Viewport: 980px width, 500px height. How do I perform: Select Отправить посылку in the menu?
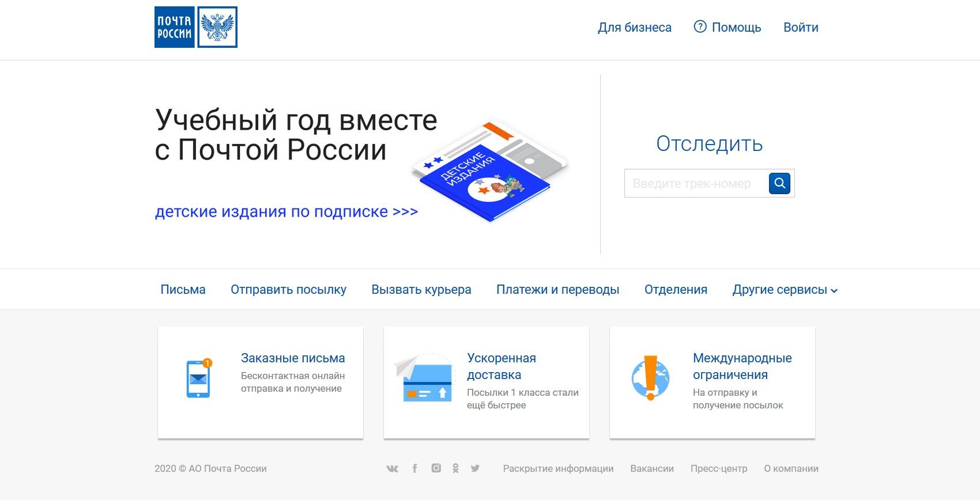(x=288, y=290)
